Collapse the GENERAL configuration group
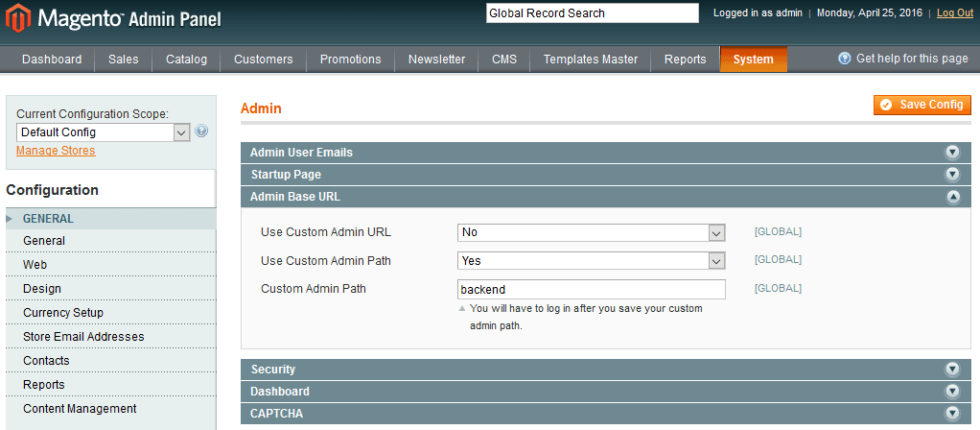 (x=110, y=219)
